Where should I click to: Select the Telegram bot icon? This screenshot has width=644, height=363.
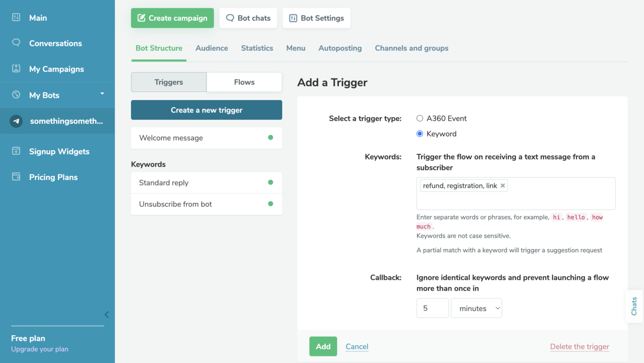point(16,121)
